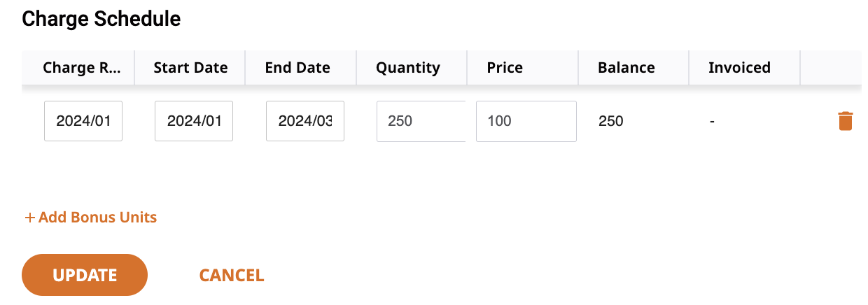
Task: Select the Invoiced cell showing a dash
Action: (712, 122)
